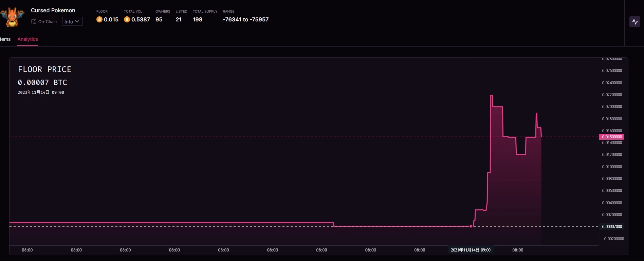644x261 pixels.
Task: Click the Cursed Pokemon Charizard avatar
Action: pyautogui.click(x=13, y=17)
